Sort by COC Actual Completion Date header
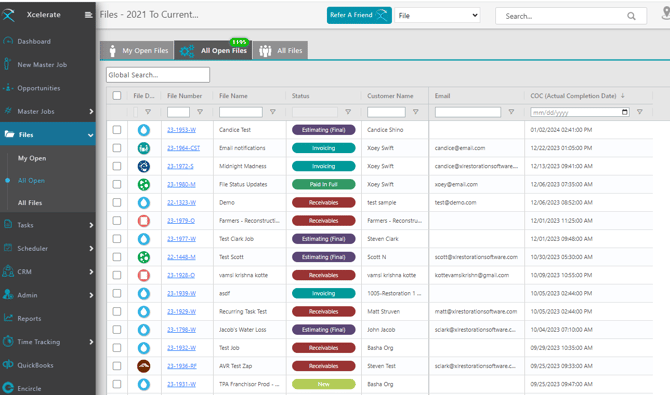The height and width of the screenshot is (395, 670). click(x=573, y=96)
